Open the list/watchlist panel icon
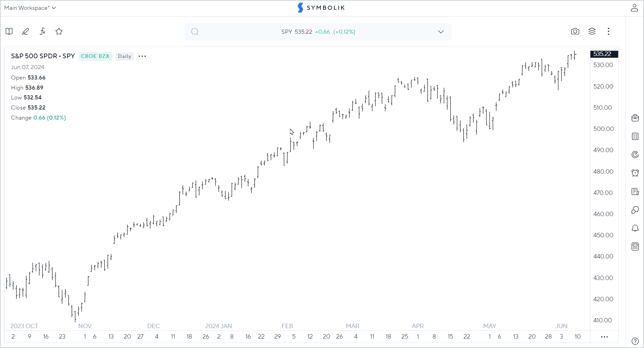This screenshot has height=348, width=644. pos(635,136)
